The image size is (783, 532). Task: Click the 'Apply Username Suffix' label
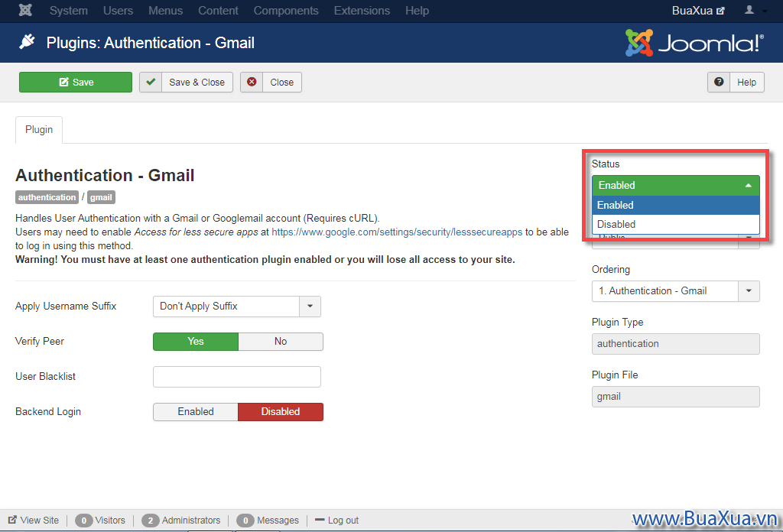coord(66,306)
